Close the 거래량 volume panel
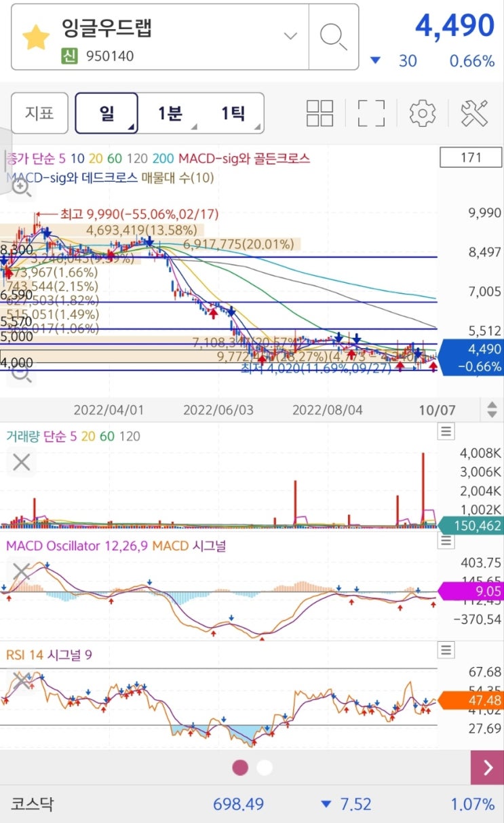 22,463
